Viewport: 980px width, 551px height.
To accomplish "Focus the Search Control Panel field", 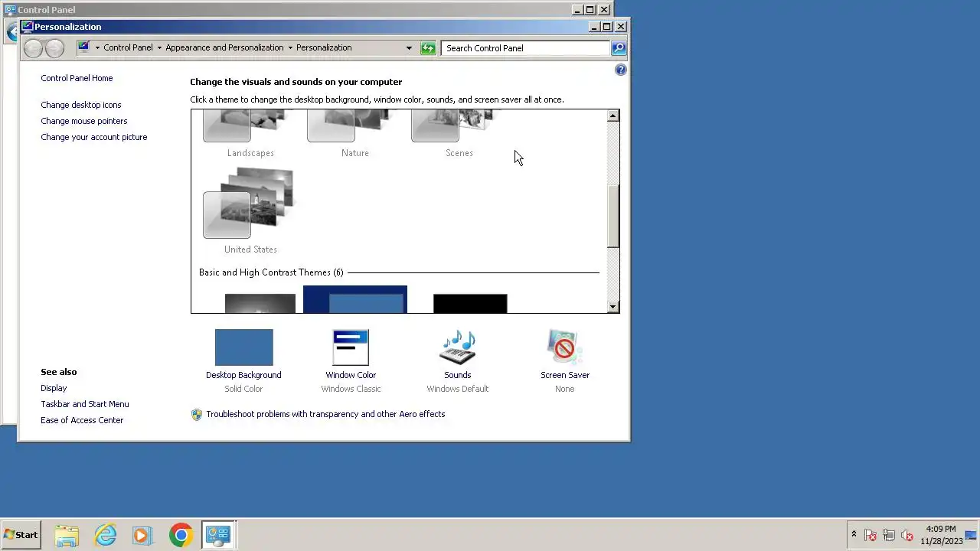I will (525, 48).
